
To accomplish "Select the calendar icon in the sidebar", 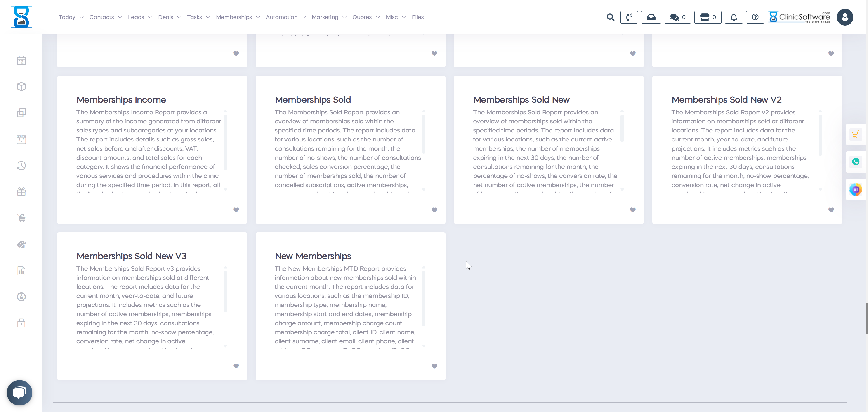I will [21, 60].
